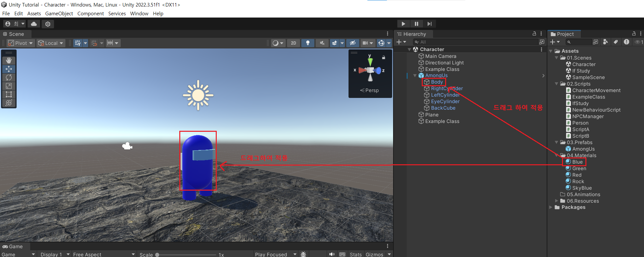Open AmongUs prefab chevron arrow

point(543,75)
